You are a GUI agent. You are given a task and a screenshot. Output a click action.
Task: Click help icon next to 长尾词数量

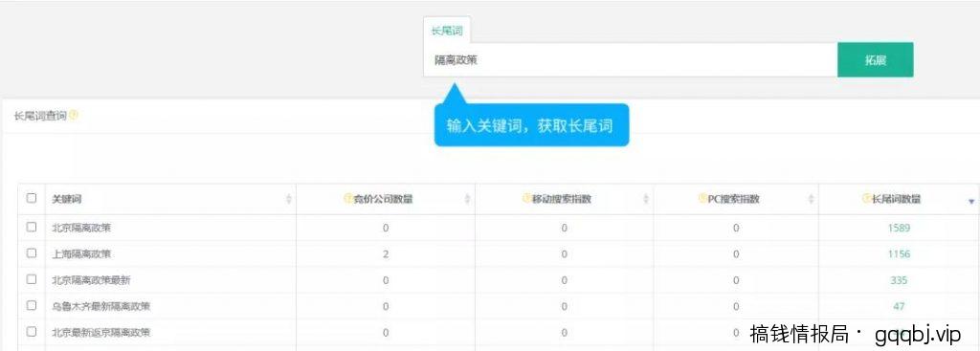coord(867,199)
